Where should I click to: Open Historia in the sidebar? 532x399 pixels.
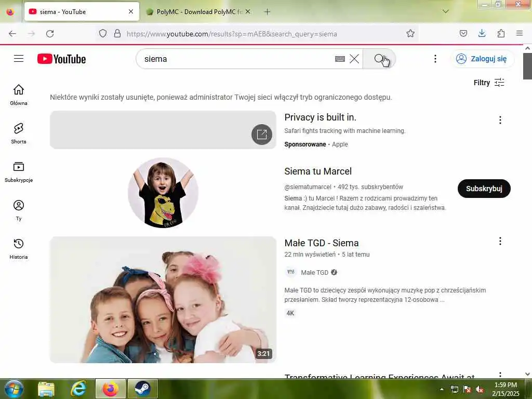19,249
